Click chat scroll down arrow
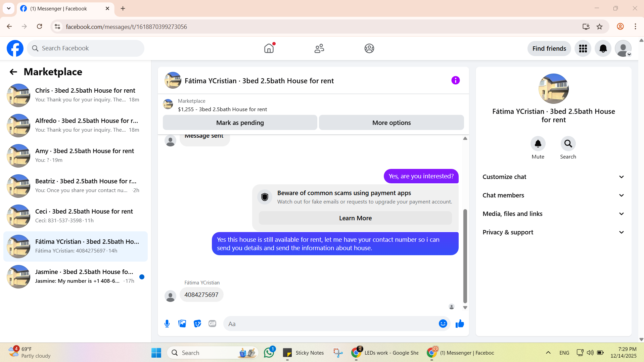The width and height of the screenshot is (644, 362). tap(465, 308)
